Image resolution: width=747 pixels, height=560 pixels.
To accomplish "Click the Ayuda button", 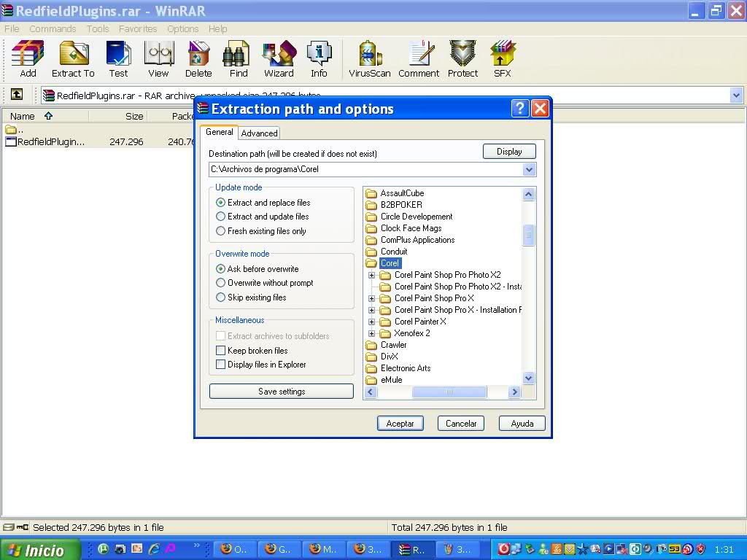I will (x=522, y=424).
